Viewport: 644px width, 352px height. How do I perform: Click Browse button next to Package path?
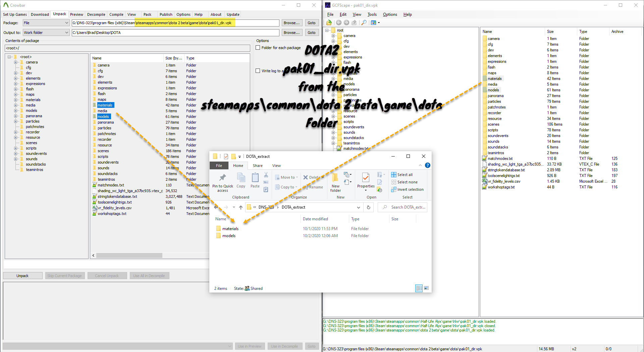point(291,23)
